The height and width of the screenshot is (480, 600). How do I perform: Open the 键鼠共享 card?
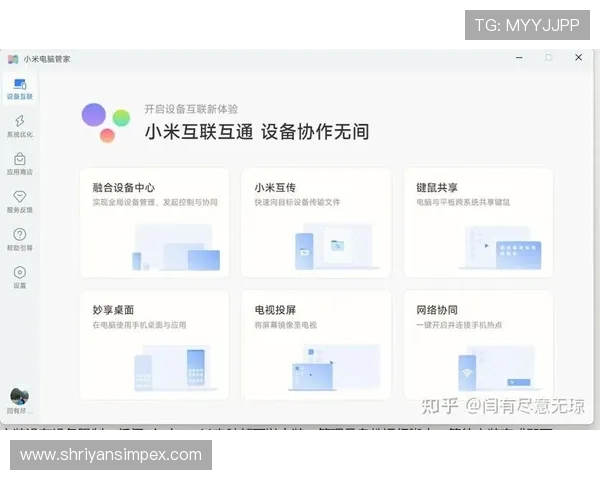point(478,222)
